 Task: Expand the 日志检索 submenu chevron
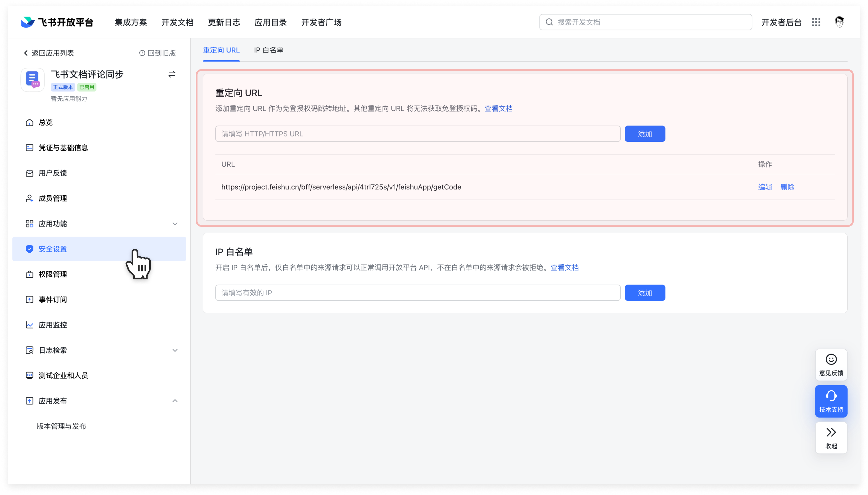(175, 350)
